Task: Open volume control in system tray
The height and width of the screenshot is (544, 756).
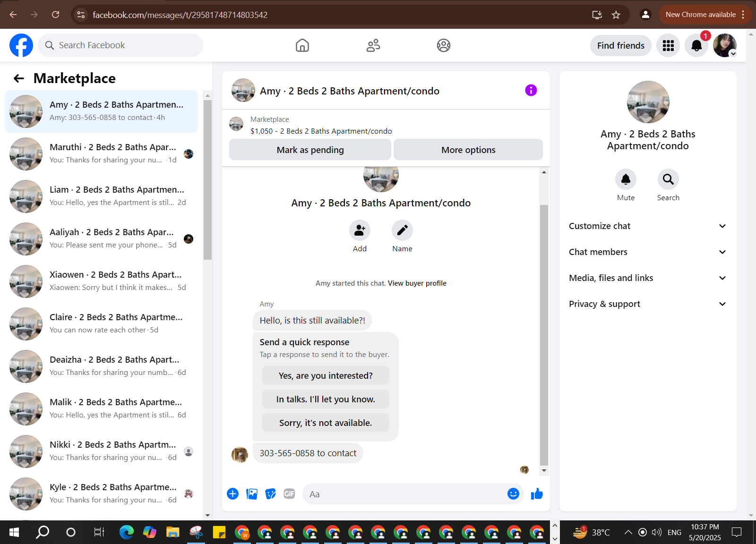Action: coord(656,533)
